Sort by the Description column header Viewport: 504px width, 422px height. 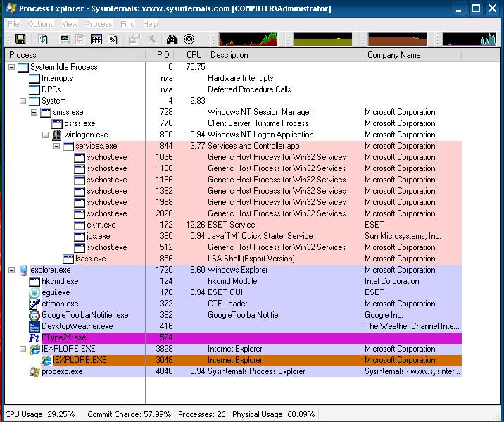pos(284,55)
